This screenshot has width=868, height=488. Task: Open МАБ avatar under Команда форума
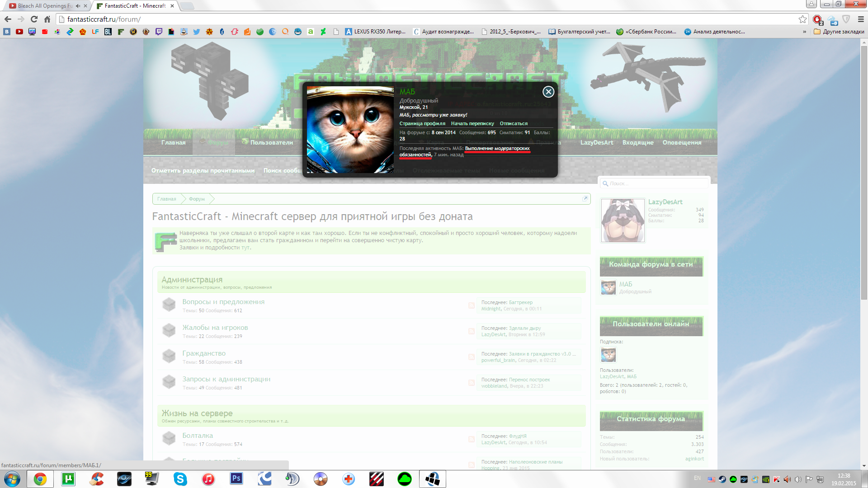pos(608,287)
